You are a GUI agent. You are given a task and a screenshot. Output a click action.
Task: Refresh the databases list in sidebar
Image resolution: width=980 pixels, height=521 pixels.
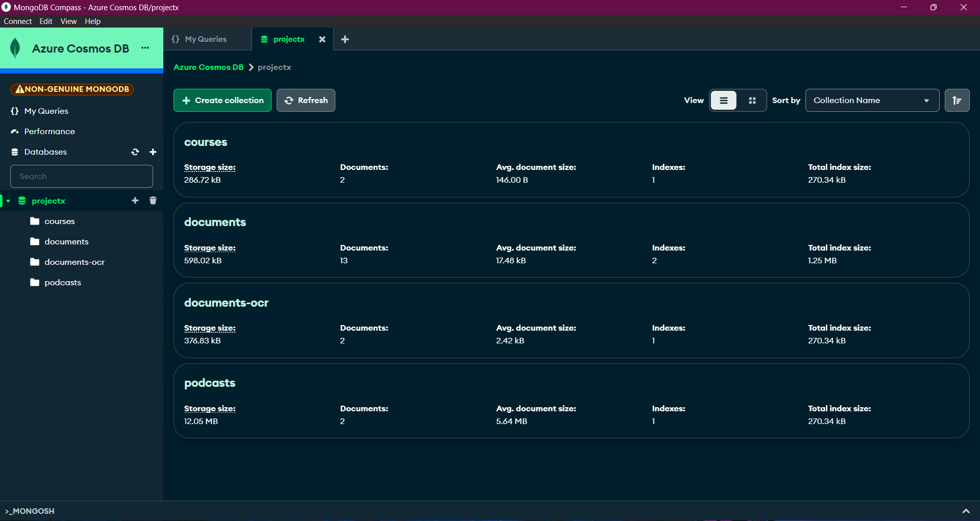pos(135,152)
